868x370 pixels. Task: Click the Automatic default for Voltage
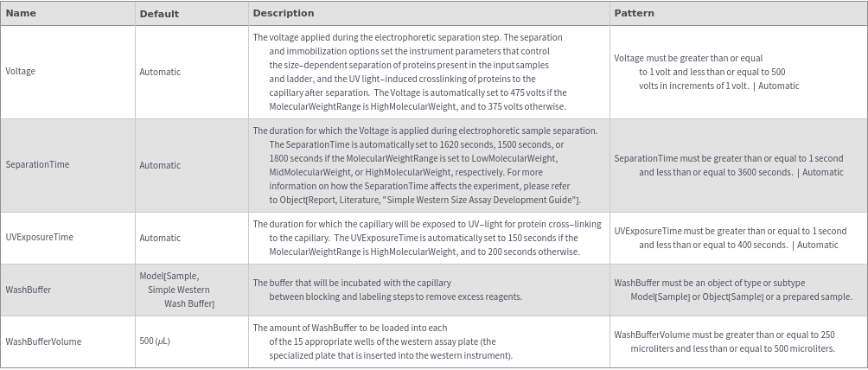tap(160, 73)
